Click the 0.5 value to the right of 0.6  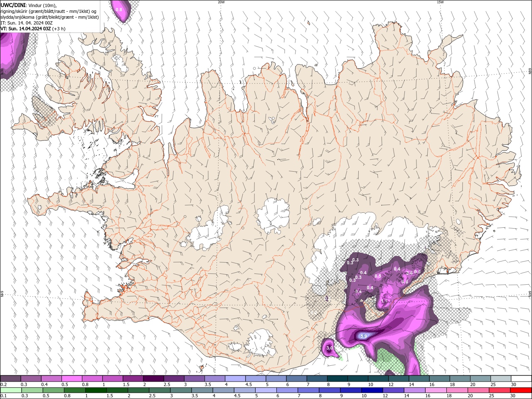417,272
